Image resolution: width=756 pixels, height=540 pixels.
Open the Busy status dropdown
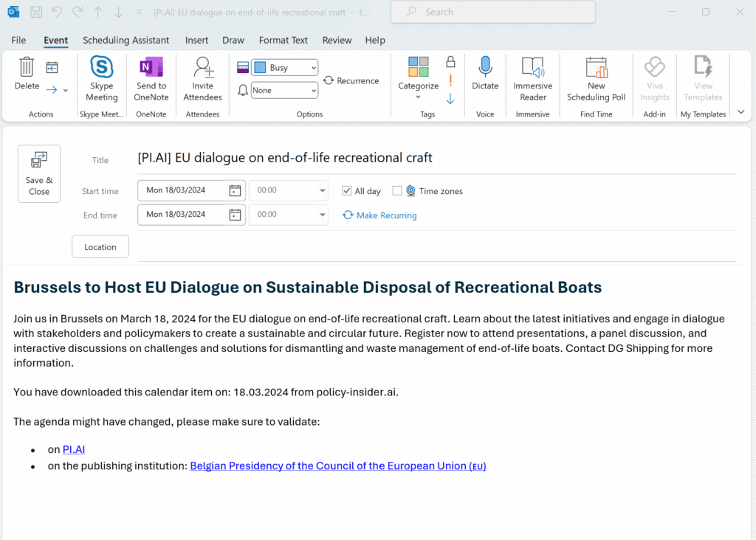point(314,66)
